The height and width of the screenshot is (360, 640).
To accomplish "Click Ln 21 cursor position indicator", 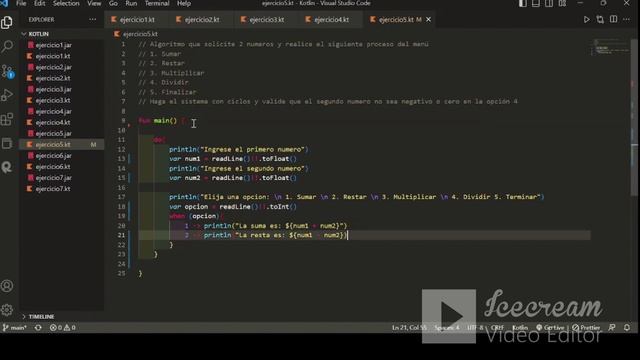I will tap(409, 327).
